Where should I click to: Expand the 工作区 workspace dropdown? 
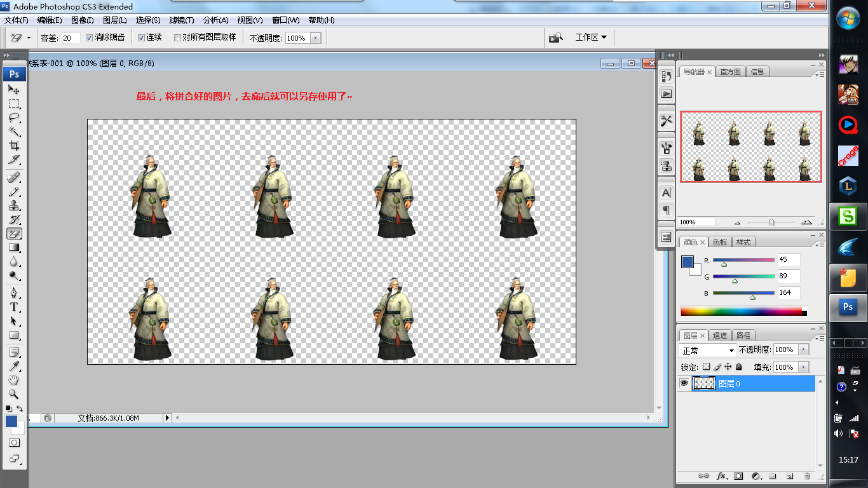591,37
